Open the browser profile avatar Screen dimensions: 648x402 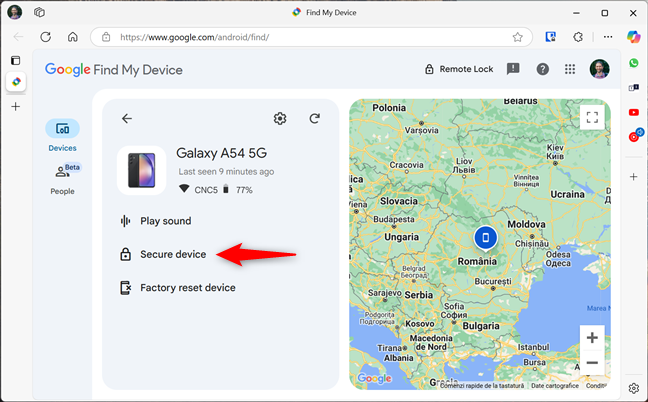pos(15,12)
